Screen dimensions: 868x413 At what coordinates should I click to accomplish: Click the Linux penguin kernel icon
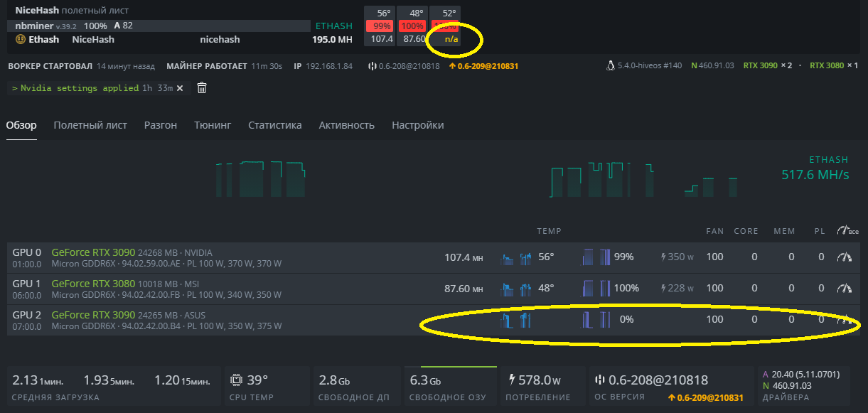pos(609,65)
